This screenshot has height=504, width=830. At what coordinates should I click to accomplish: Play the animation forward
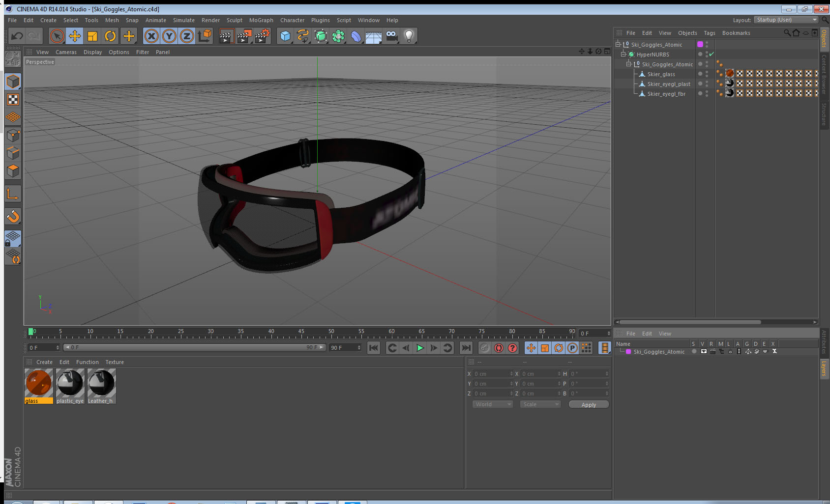[420, 348]
